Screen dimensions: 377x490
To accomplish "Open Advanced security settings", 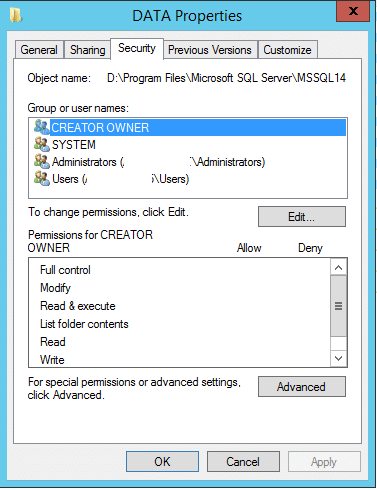I will [x=302, y=387].
